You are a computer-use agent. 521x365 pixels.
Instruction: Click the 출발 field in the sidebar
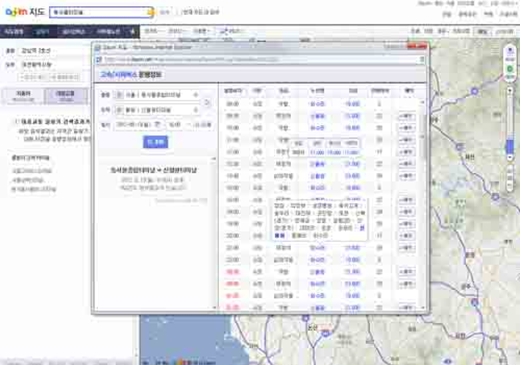click(x=52, y=51)
